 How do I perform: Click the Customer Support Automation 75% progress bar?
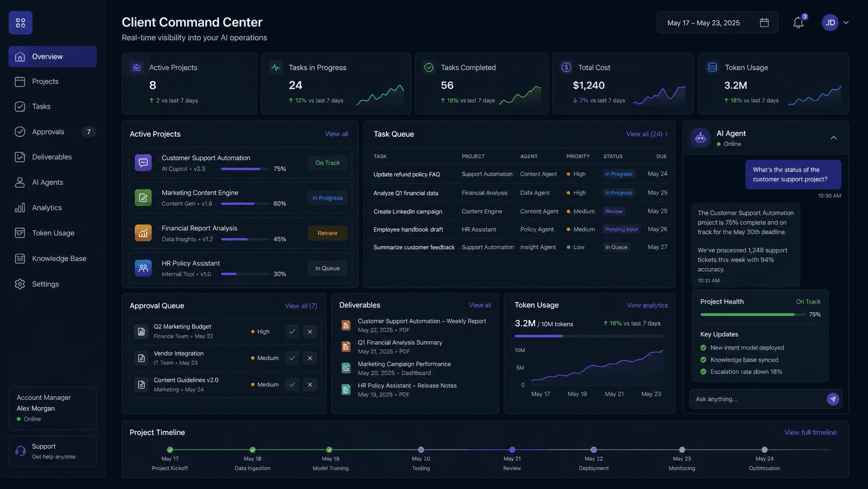point(245,169)
